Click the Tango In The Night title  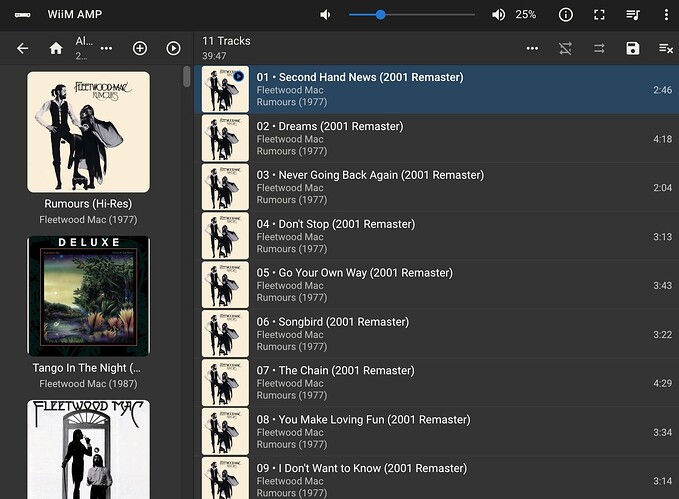pyautogui.click(x=86, y=368)
